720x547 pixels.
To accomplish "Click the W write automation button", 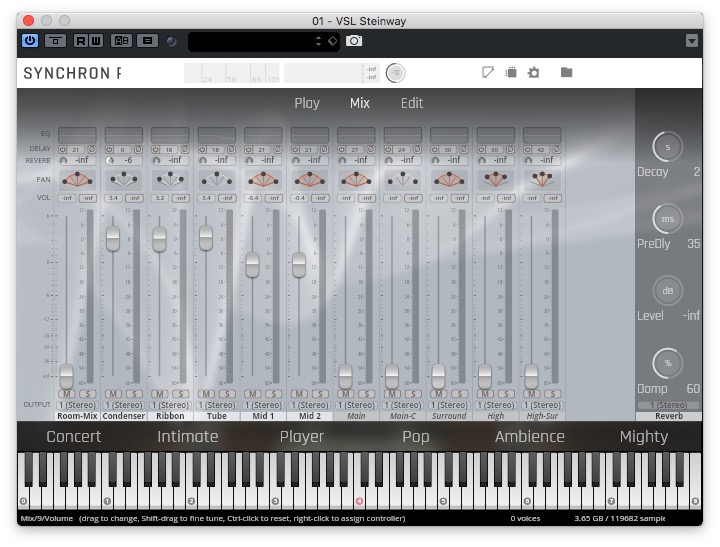I will click(96, 41).
